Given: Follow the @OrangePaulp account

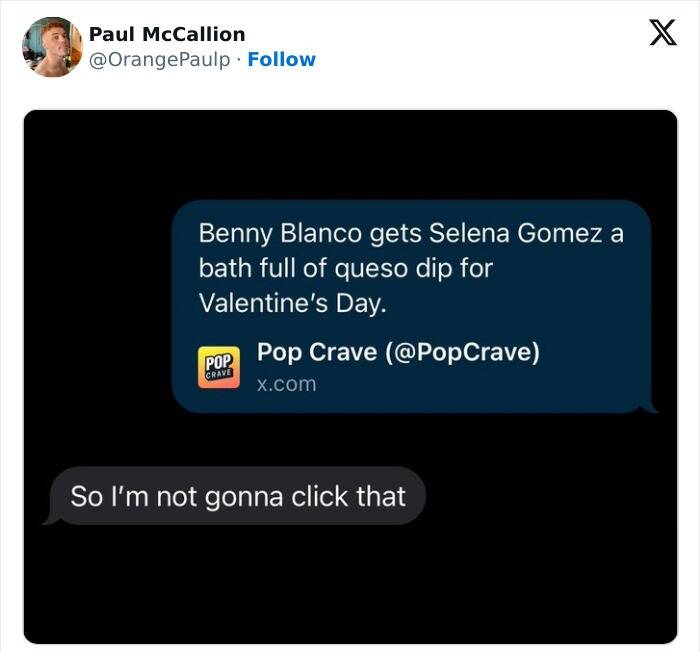Looking at the screenshot, I should pyautogui.click(x=281, y=59).
